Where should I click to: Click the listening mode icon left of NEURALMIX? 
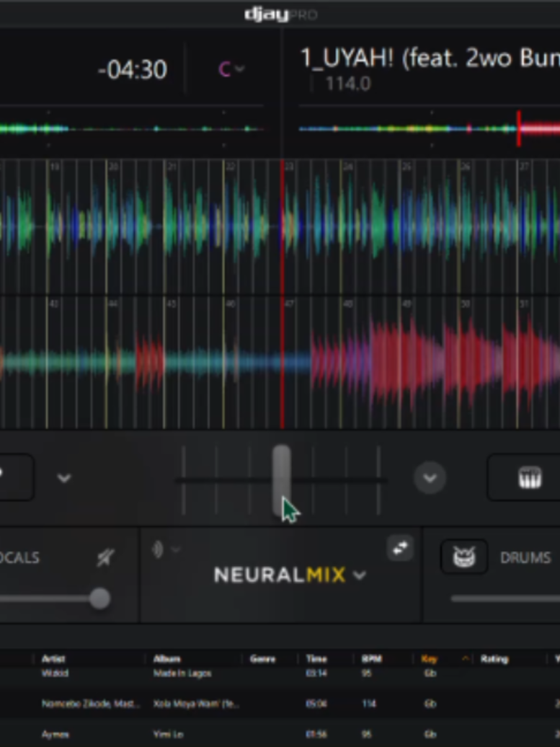(158, 549)
